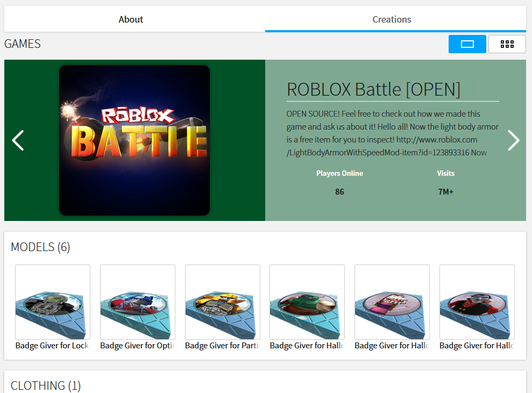Viewport: 532px width, 393px height.
Task: Click the 'Players Online' label
Action: (x=339, y=173)
